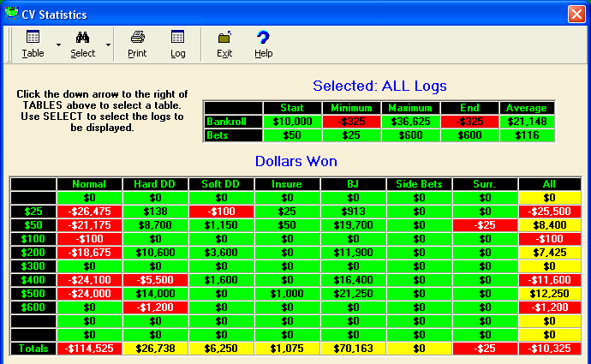Open Help question mark icon
Viewport: 591px width, 364px height.
click(x=263, y=38)
